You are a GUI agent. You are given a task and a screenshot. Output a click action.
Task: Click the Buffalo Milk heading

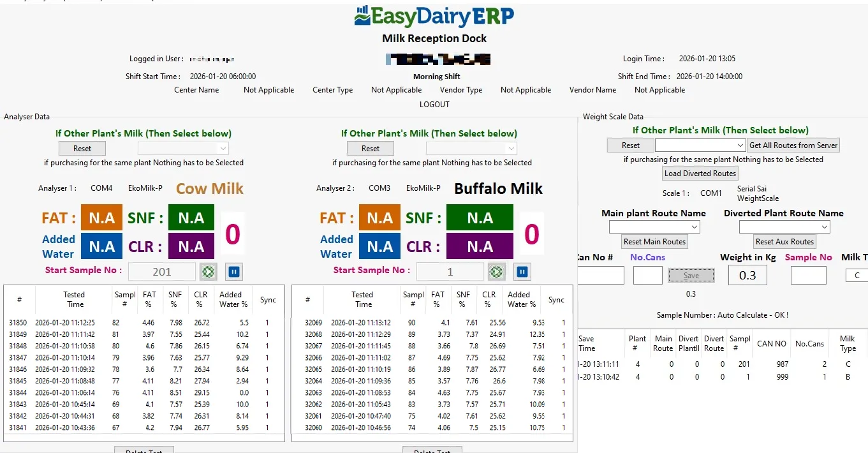[x=498, y=188]
